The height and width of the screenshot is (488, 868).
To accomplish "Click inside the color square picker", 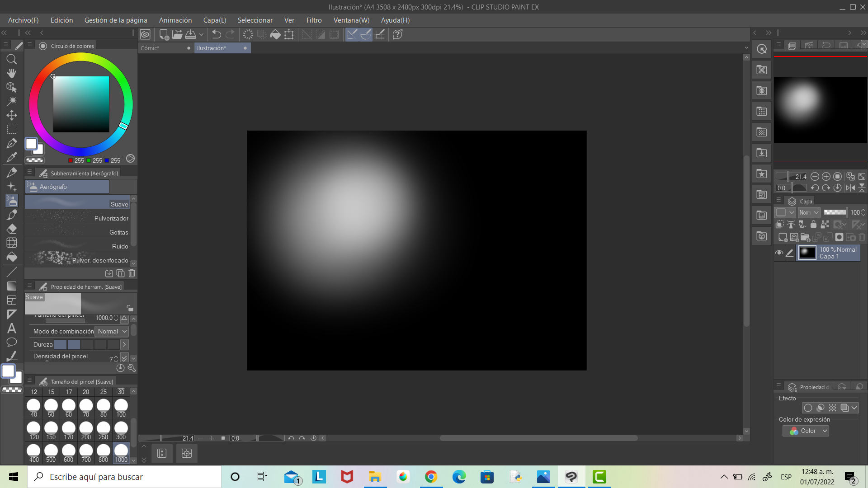I will coord(81,104).
